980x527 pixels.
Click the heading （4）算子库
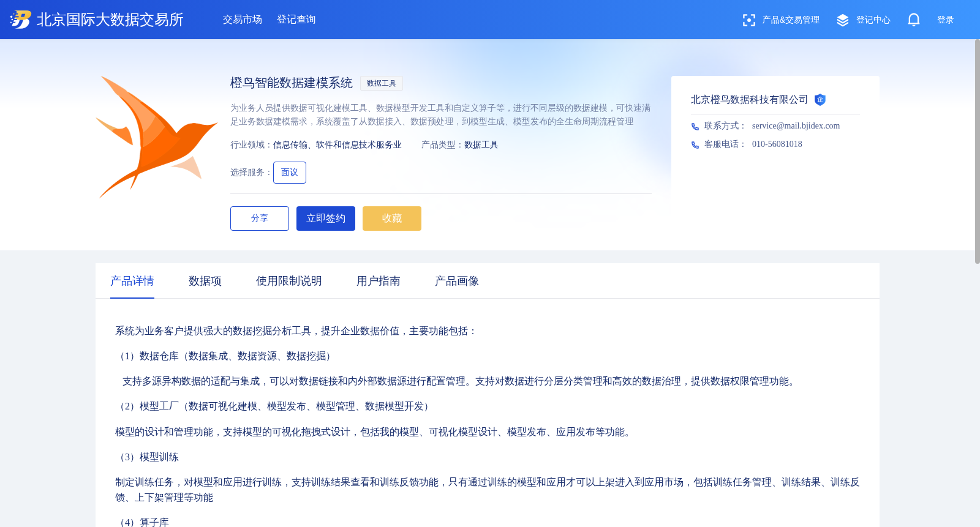point(142,522)
